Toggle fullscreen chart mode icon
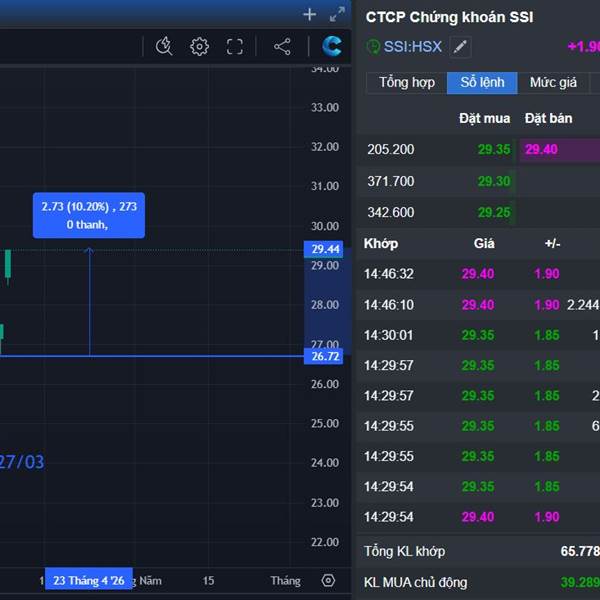This screenshot has height=600, width=600. pos(235,47)
